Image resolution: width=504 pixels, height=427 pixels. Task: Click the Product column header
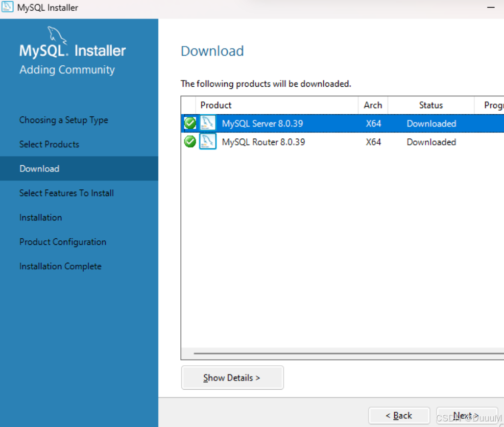point(215,105)
